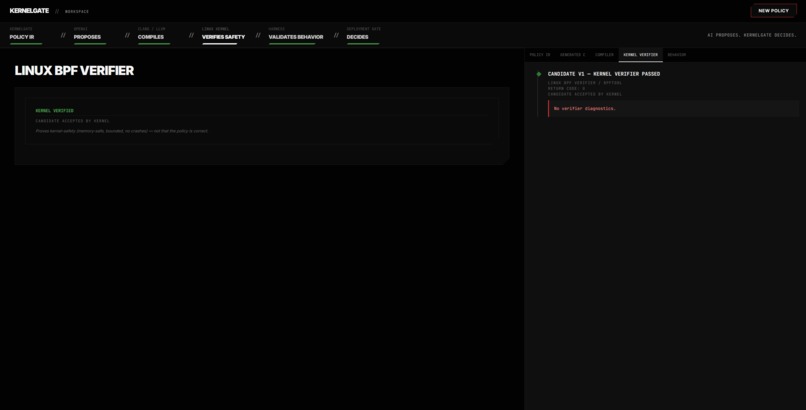Image resolution: width=806 pixels, height=410 pixels.
Task: Go to the Validates Behavior pipeline step
Action: [296, 34]
